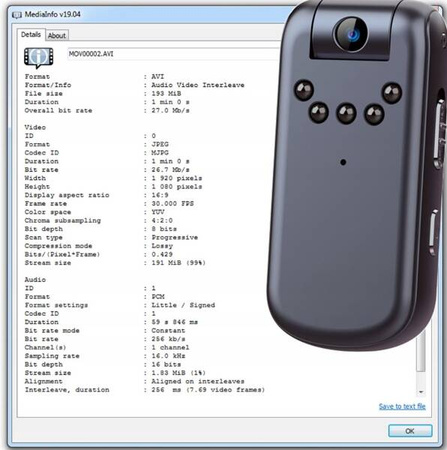Select the 'YUV' color space value
447x450 pixels.
158,212
